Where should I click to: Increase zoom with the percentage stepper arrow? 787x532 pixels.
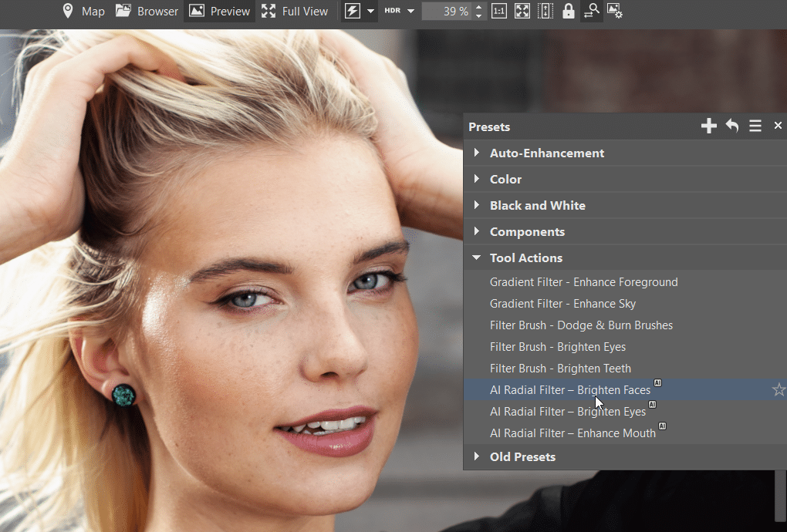(478, 7)
